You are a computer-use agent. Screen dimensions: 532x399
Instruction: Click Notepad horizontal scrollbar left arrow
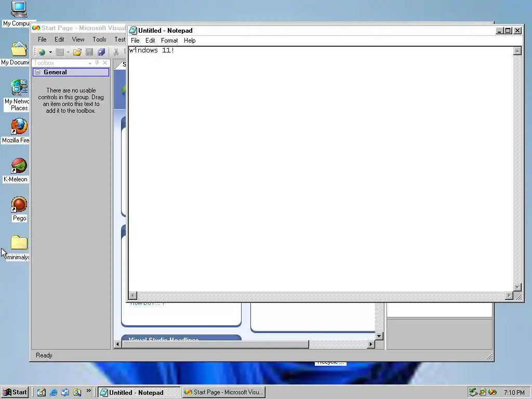133,296
